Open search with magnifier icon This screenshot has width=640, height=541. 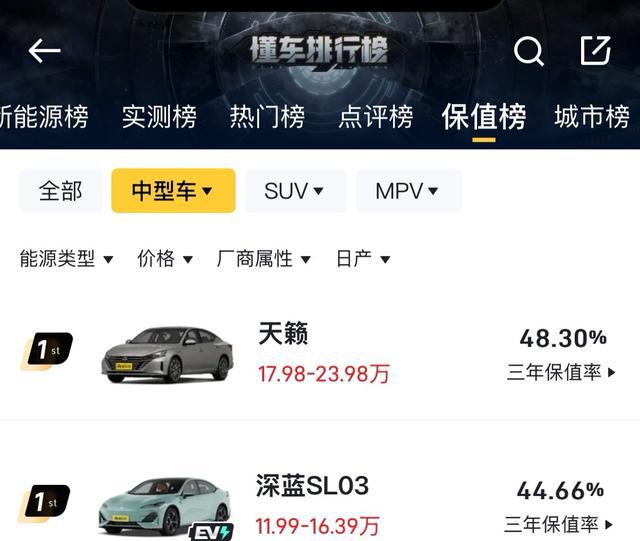click(x=528, y=51)
